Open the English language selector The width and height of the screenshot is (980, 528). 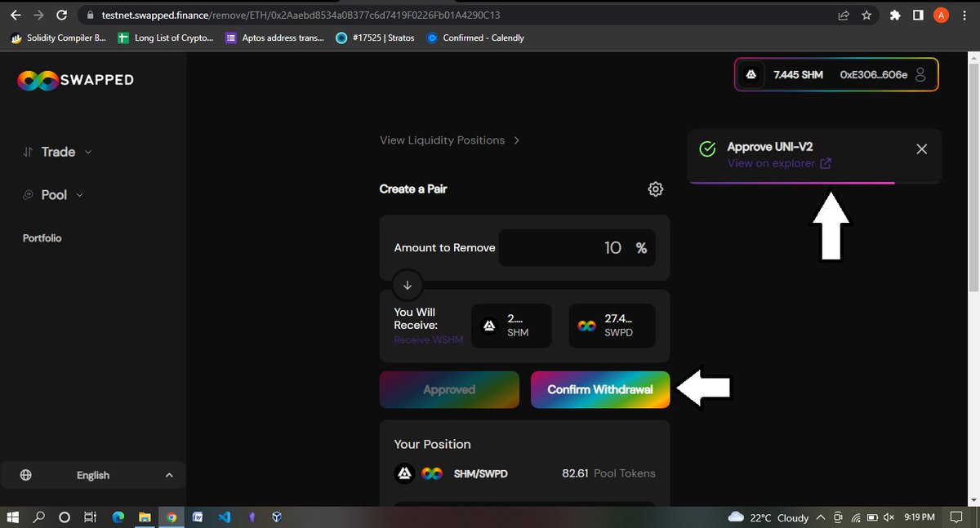coord(93,475)
